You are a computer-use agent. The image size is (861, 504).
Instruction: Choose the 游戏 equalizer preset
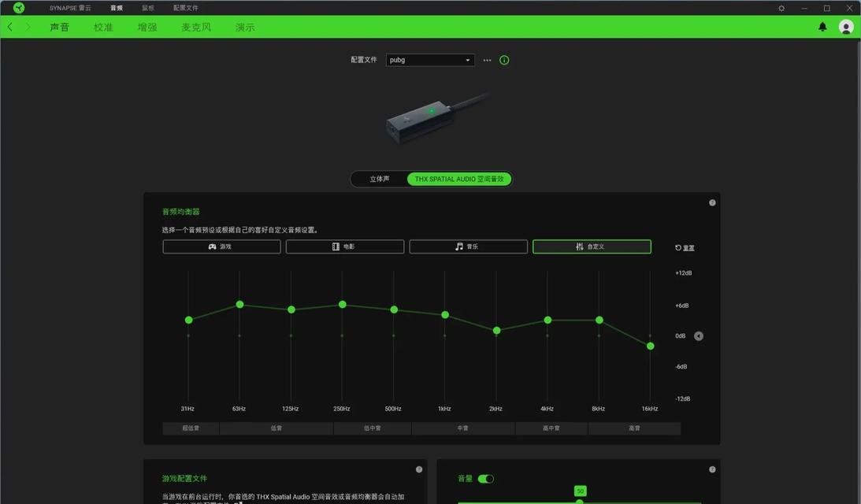click(x=221, y=246)
